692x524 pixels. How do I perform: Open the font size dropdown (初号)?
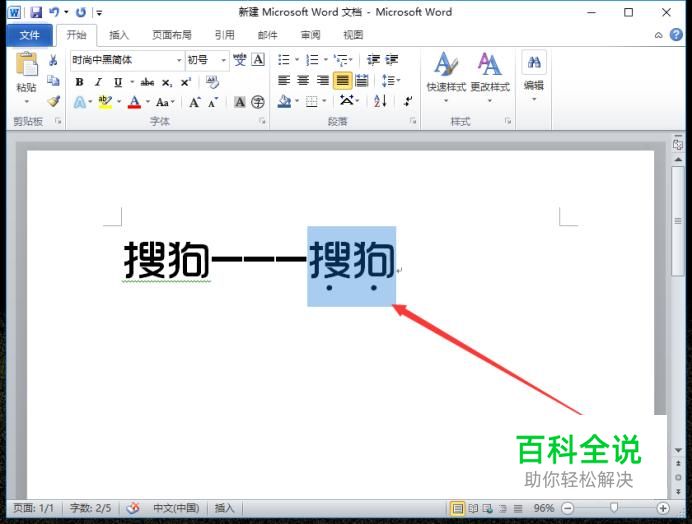point(223,60)
